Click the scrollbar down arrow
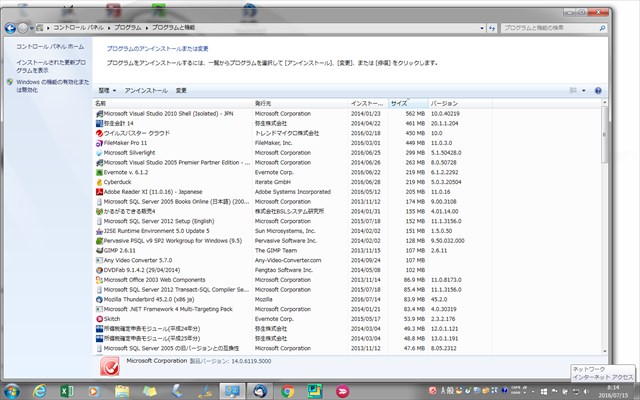The image size is (640, 400). point(604,351)
